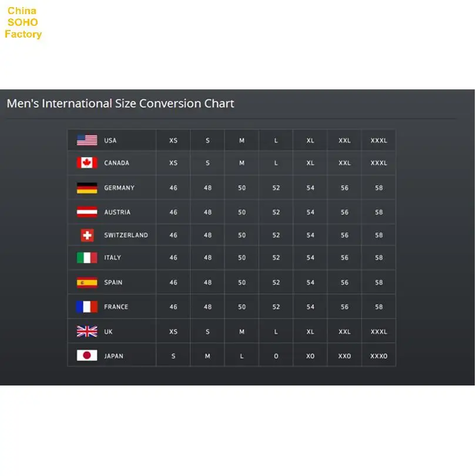This screenshot has width=476, height=476.
Task: Select the SWITZERLAND country label
Action: [x=126, y=235]
